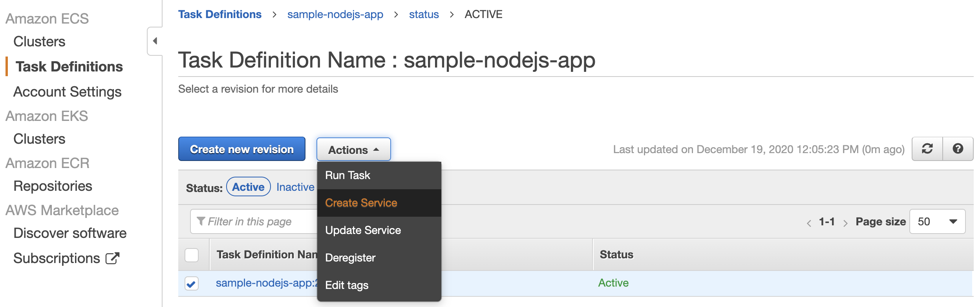Viewport: 980px width, 307px height.
Task: Select Run Task menu option
Action: tap(347, 175)
